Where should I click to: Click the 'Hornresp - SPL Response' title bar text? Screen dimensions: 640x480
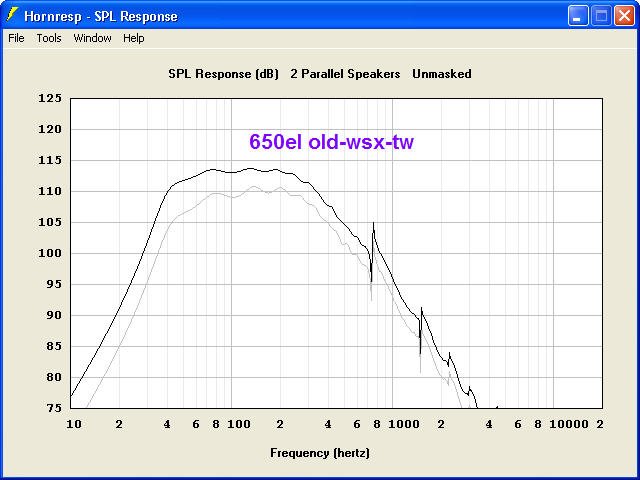point(101,16)
